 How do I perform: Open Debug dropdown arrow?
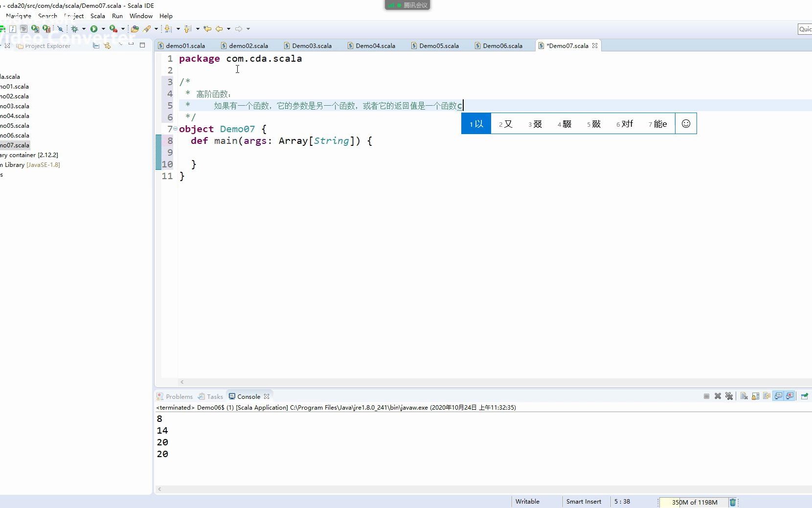coord(84,29)
